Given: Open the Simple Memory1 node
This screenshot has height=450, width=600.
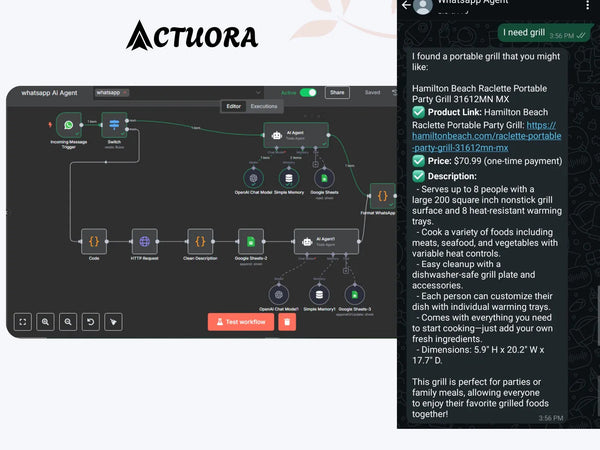Looking at the screenshot, I should 319,295.
